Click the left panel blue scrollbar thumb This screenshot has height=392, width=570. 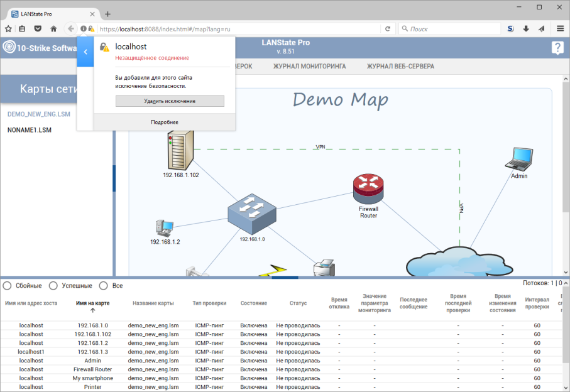click(114, 178)
